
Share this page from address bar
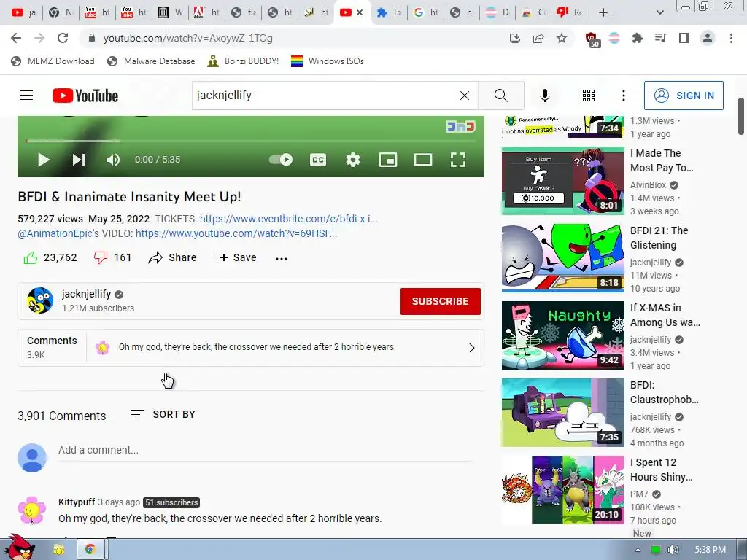(538, 38)
